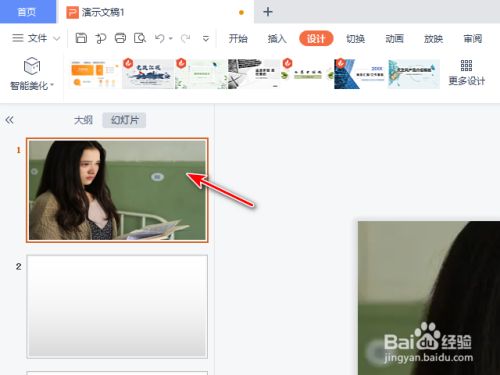Open the undo history dropdown arrow
The width and height of the screenshot is (500, 375).
171,39
